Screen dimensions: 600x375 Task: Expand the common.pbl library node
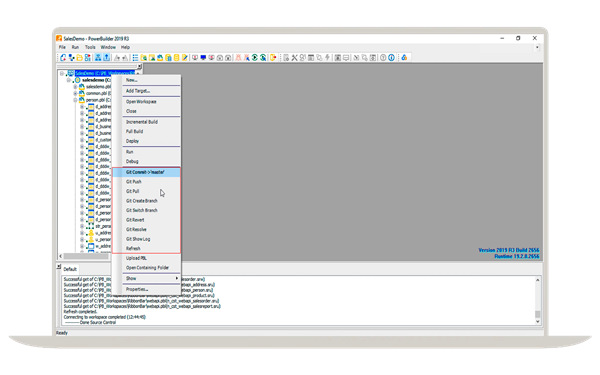[75, 93]
